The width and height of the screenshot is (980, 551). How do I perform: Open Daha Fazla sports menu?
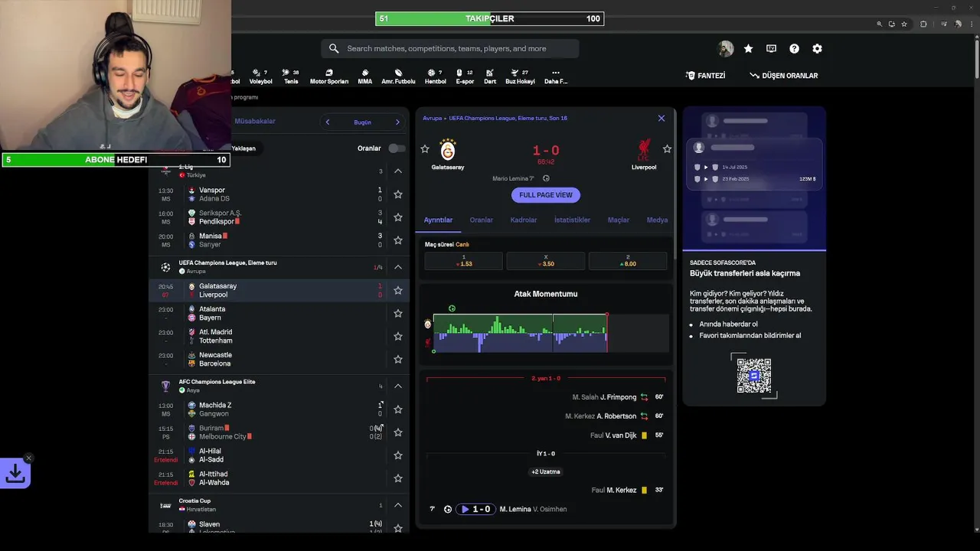tap(555, 77)
